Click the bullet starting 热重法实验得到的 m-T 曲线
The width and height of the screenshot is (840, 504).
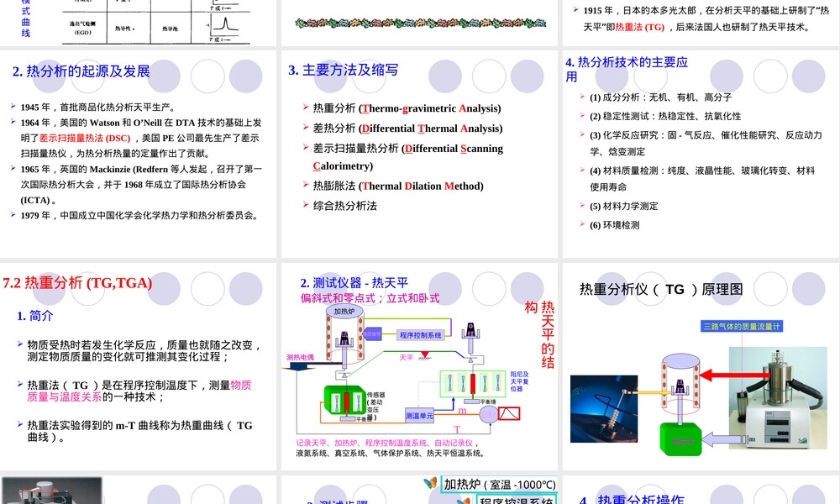(139, 431)
